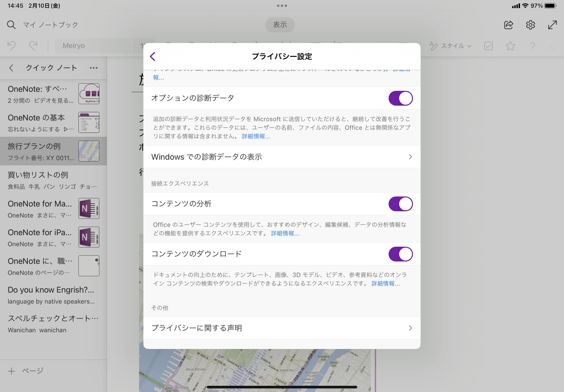Select the 旅行プランの例 page
564x392 pixels.
click(53, 151)
